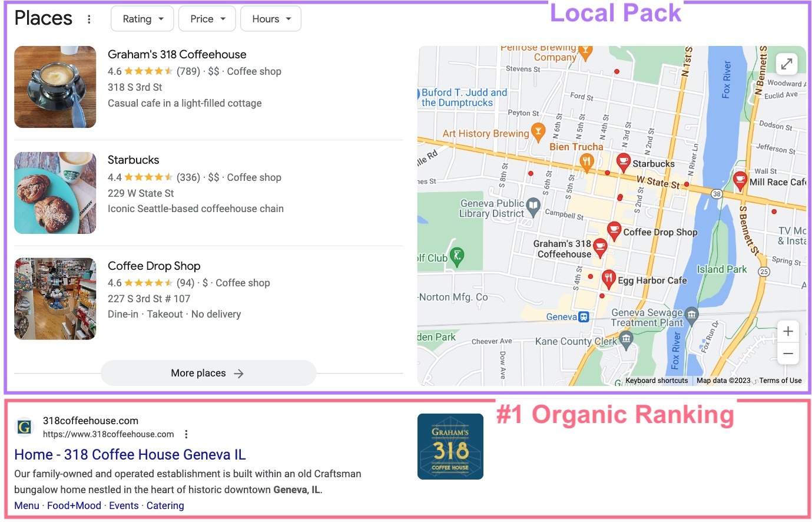
Task: Zoom in on the map
Action: click(x=788, y=332)
